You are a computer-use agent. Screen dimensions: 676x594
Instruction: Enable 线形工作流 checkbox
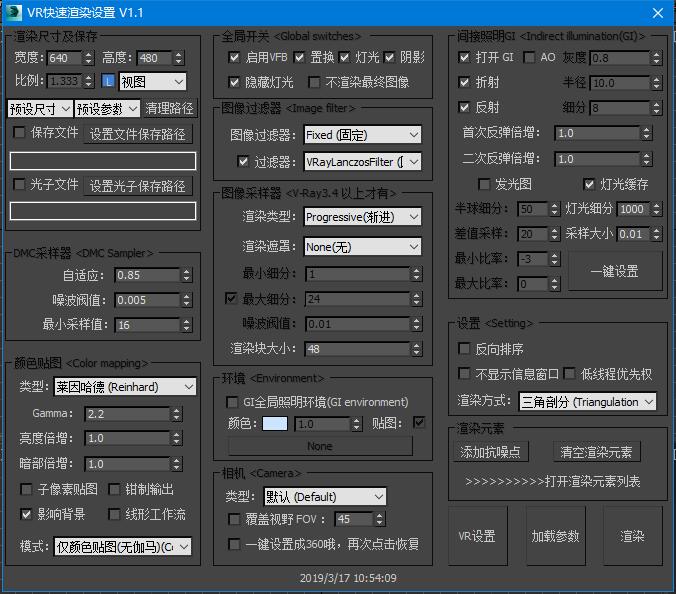[x=114, y=514]
